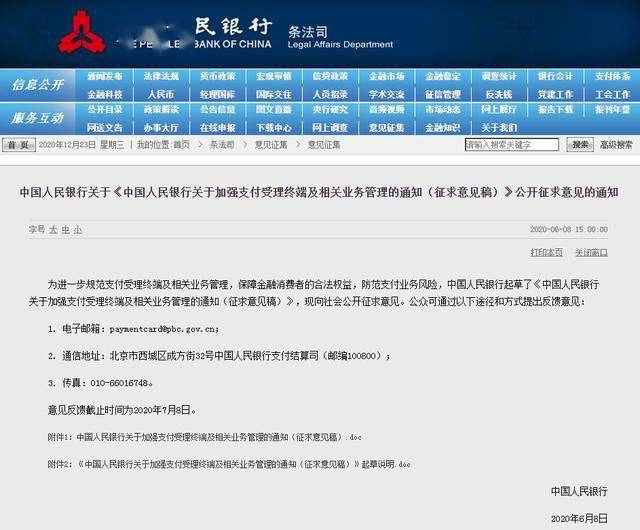The image size is (640, 530).
Task: Click the red People's Bank of China logo
Action: (x=80, y=33)
